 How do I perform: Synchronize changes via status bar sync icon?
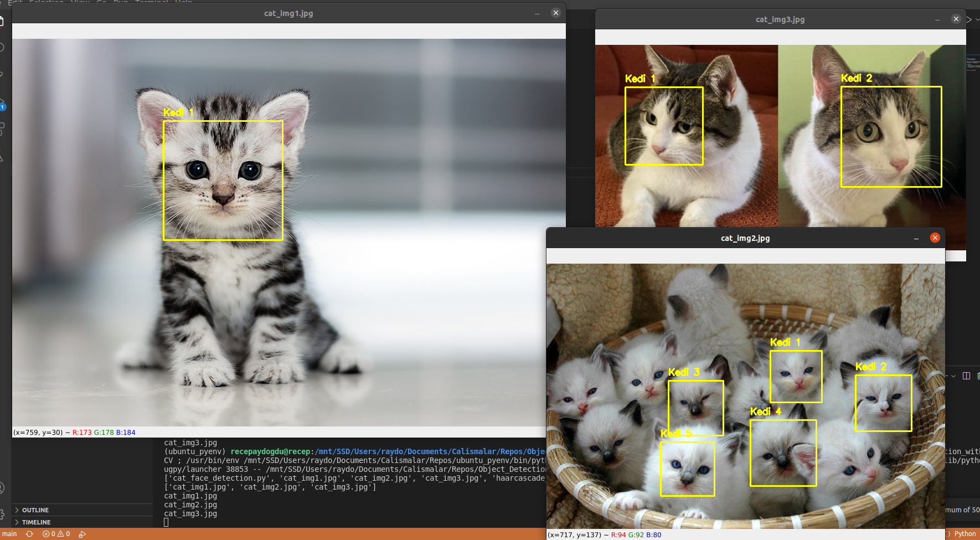(29, 534)
